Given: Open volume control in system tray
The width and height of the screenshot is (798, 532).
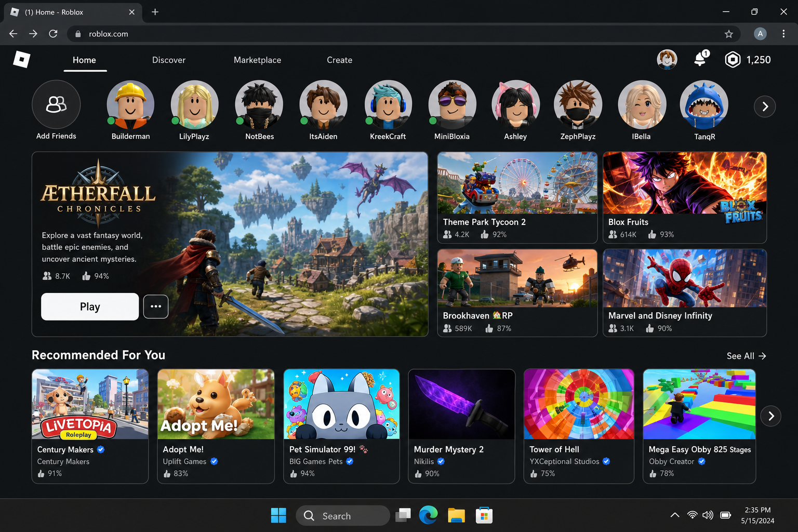Looking at the screenshot, I should pos(708,515).
